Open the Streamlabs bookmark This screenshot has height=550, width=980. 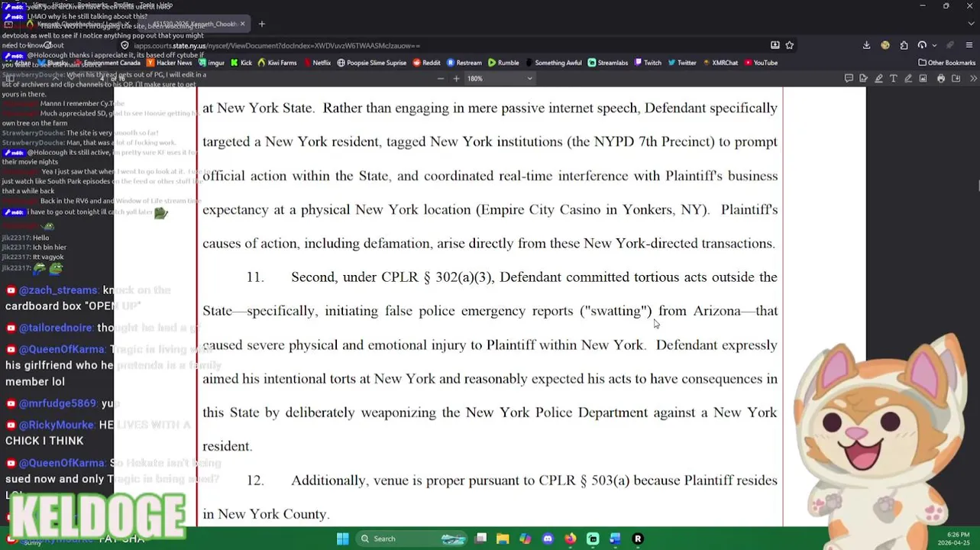pyautogui.click(x=607, y=63)
